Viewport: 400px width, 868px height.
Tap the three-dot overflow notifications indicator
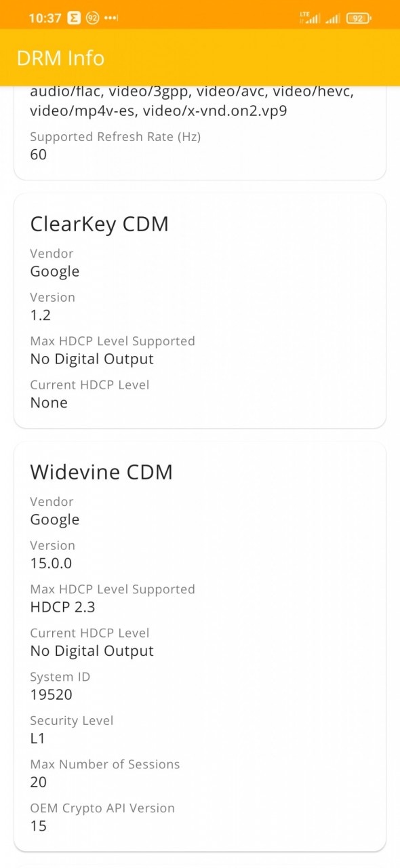[x=111, y=18]
